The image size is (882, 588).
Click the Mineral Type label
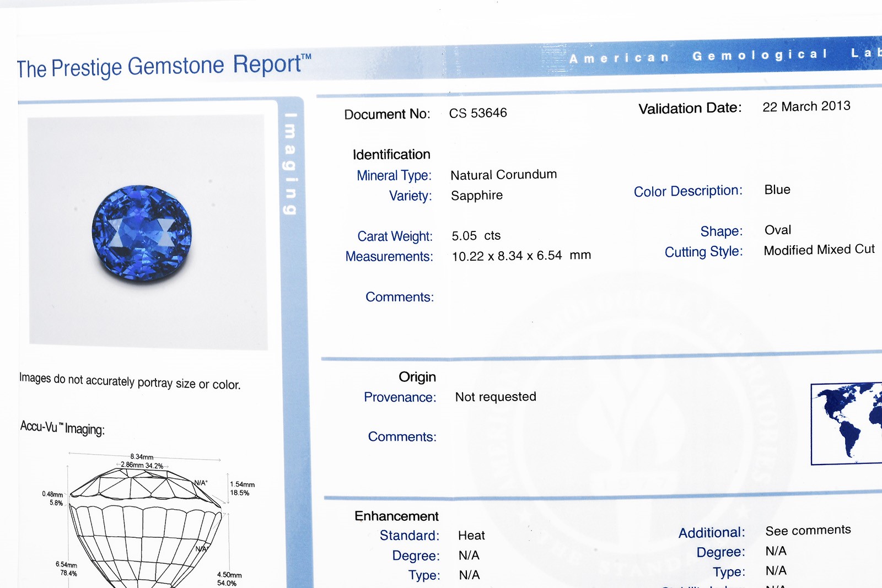(394, 176)
